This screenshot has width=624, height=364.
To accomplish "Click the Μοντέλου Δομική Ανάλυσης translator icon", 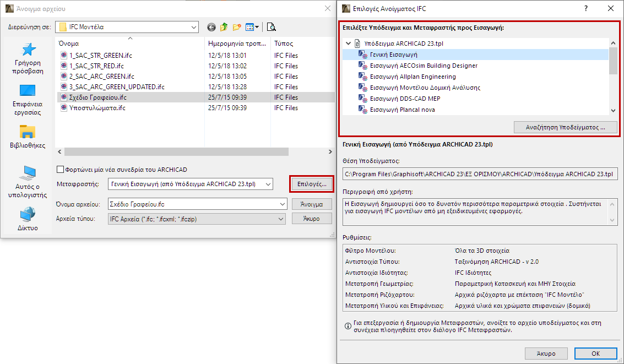I will click(x=363, y=88).
